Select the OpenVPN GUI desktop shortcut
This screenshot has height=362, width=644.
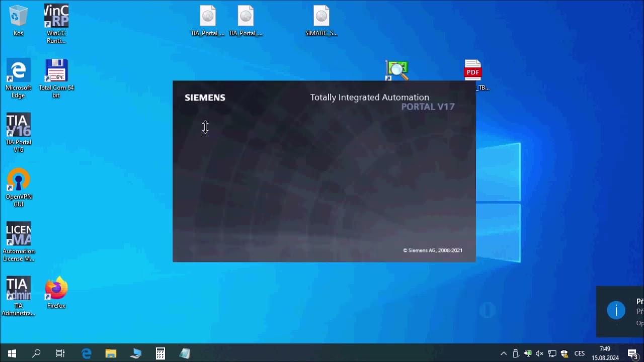point(19,187)
